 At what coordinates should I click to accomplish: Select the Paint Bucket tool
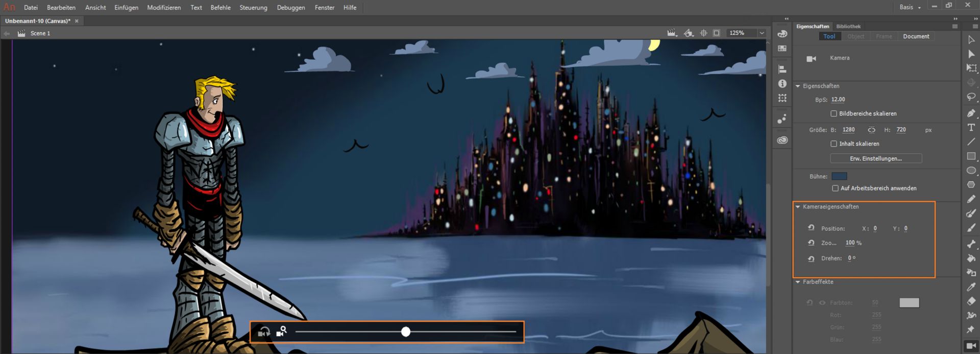[x=971, y=258]
